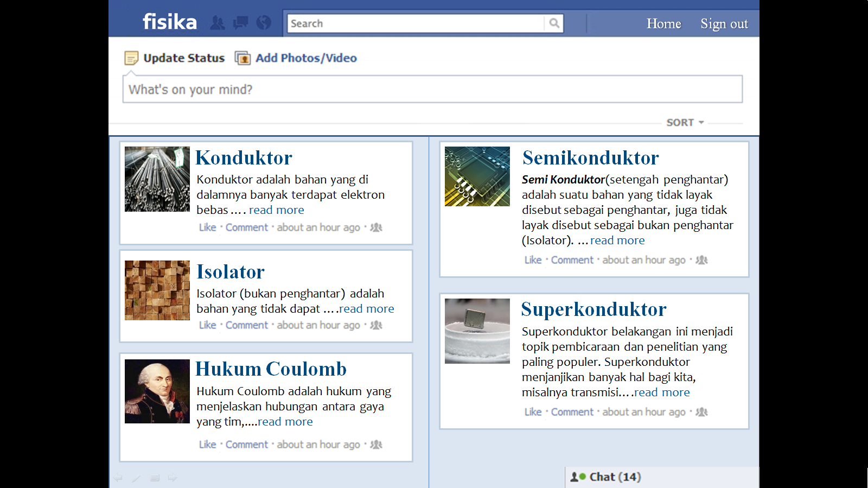The height and width of the screenshot is (488, 868).
Task: Click audience icon on Konduktor post
Action: (x=376, y=227)
